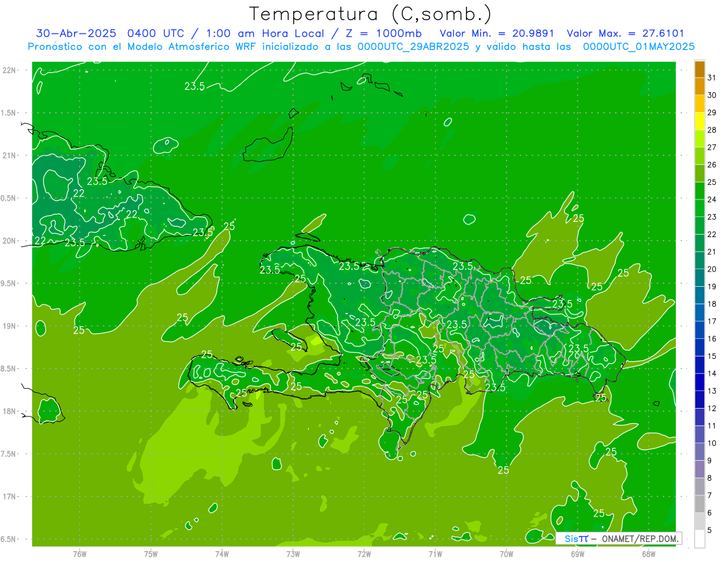Click the '22N' latitude axis label

(10, 70)
